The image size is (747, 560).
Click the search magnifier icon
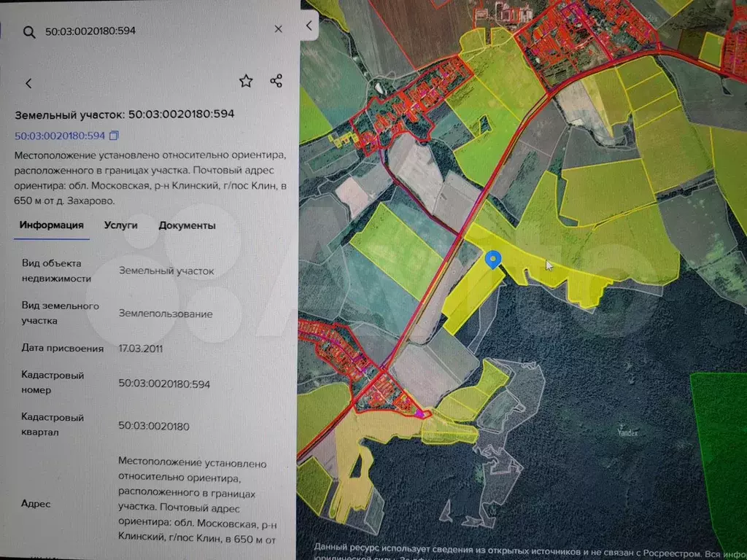29,32
